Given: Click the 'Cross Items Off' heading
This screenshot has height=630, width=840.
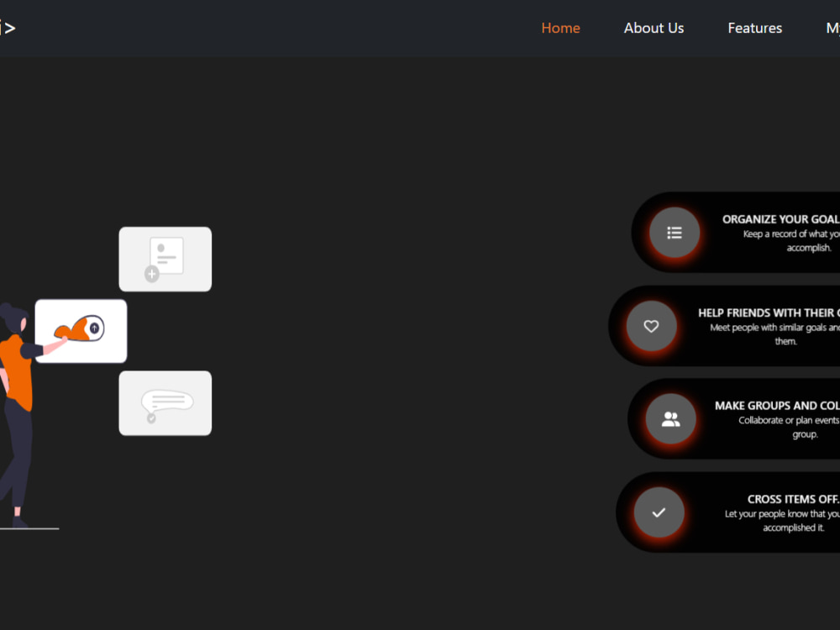Looking at the screenshot, I should (x=794, y=499).
